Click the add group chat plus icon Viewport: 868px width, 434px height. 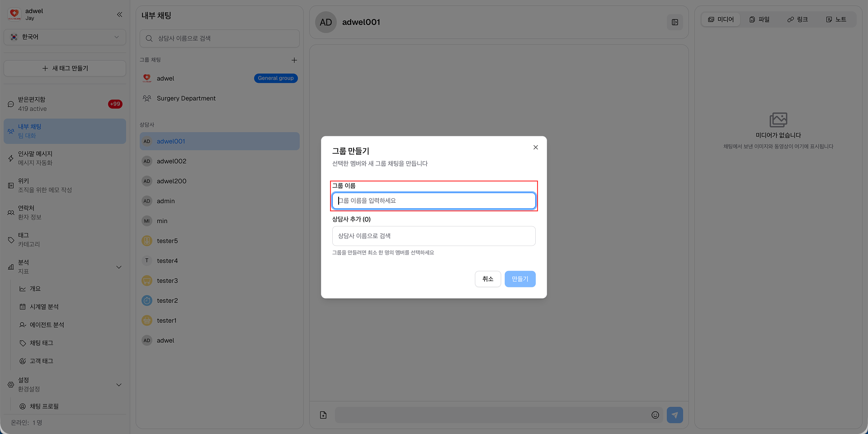(x=294, y=60)
